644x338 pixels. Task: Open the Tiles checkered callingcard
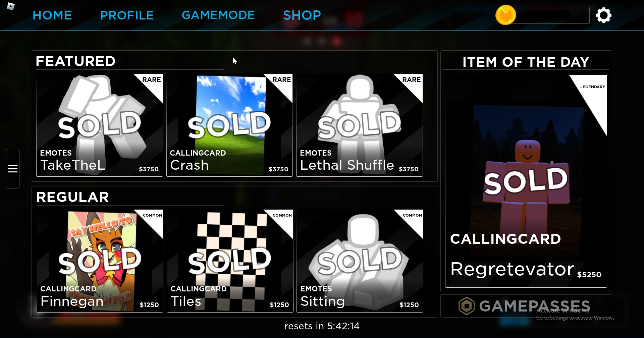pos(230,261)
